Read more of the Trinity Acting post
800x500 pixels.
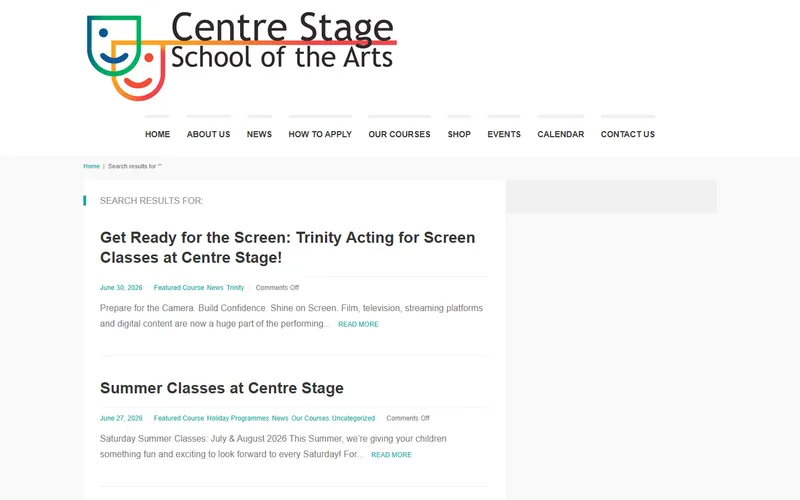click(x=358, y=324)
